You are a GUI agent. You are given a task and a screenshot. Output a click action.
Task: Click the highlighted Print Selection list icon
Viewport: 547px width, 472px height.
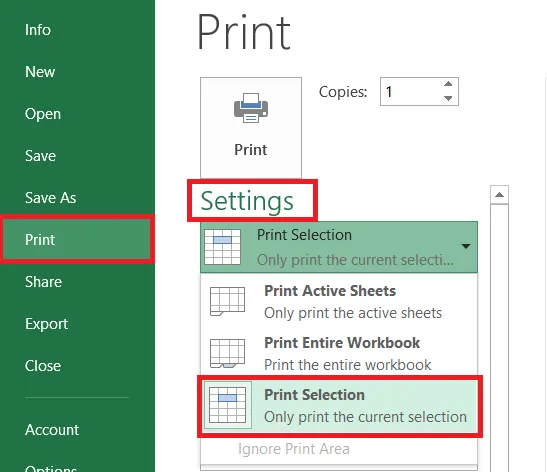point(227,405)
